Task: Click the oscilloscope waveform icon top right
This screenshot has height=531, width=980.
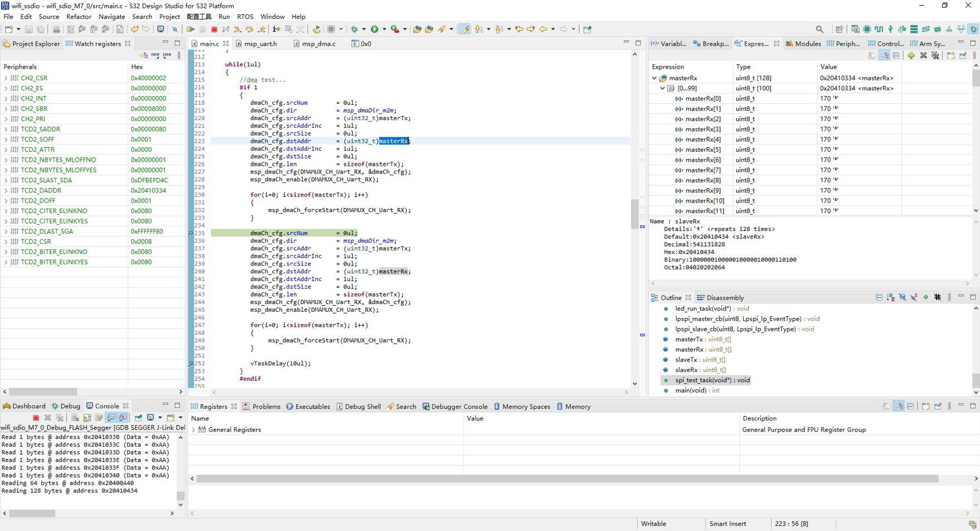Action: point(960,29)
